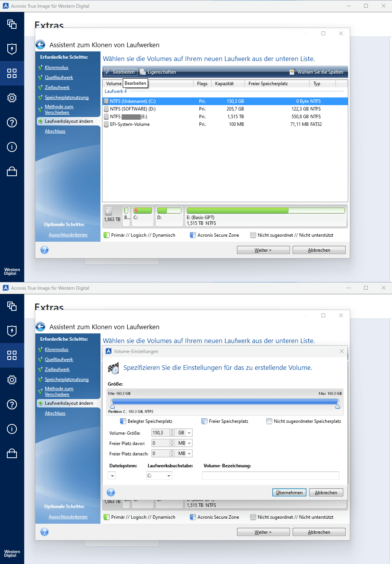Click Freier Speicherplatz legend swatch in dialog
Image resolution: width=392 pixels, height=564 pixels.
(204, 421)
